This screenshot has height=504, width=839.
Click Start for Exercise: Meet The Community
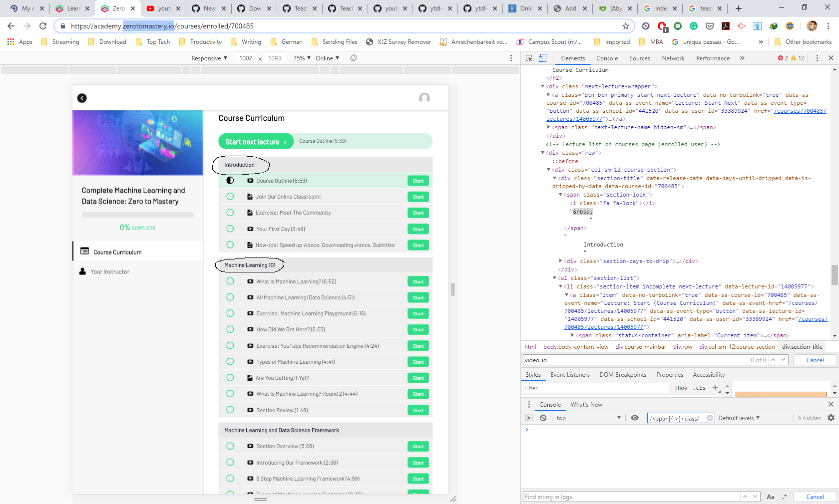[418, 213]
